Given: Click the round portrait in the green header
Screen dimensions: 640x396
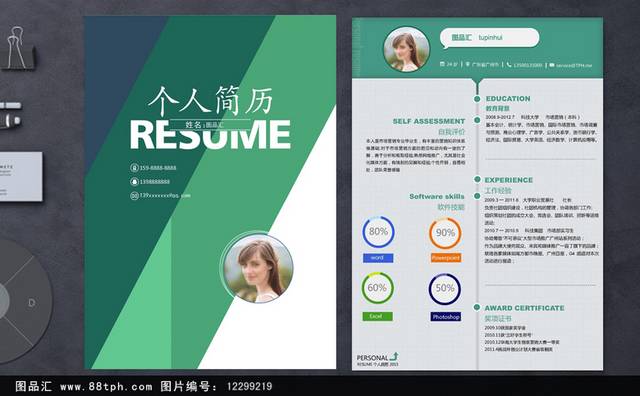Looking at the screenshot, I should 407,49.
